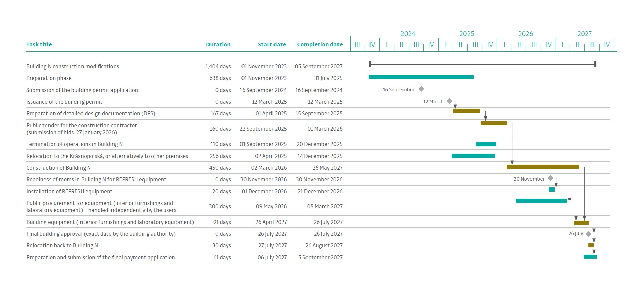Select the 2027 year label in timeline
Image resolution: width=644 pixels, height=303 pixels.
584,34
